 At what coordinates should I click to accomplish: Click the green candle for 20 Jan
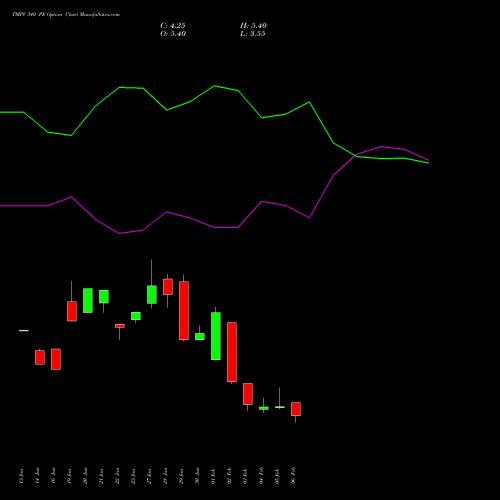click(88, 300)
